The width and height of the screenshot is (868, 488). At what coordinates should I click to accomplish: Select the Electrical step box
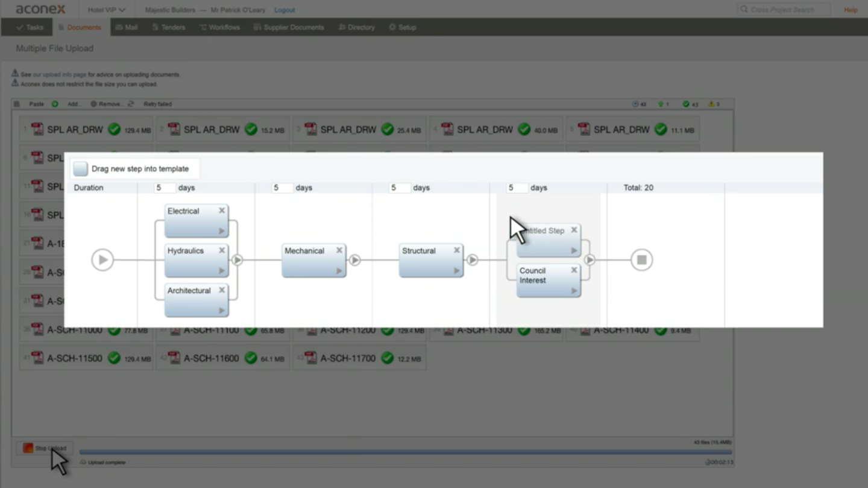coord(197,221)
